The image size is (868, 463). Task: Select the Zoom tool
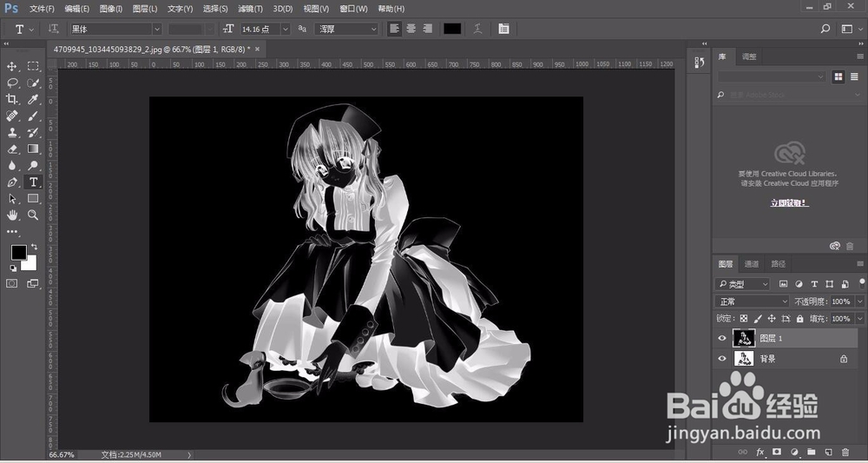click(x=33, y=215)
